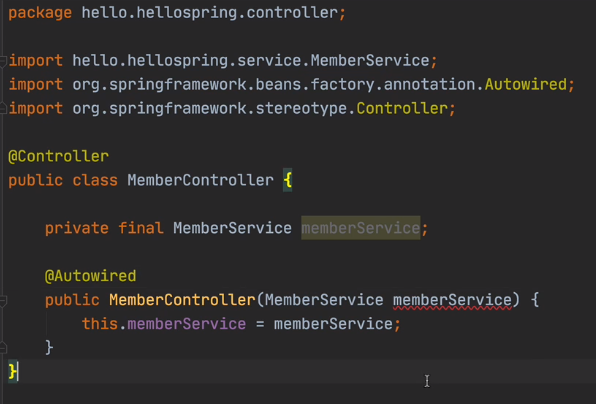Click MemberService type in the private field line
Viewport: 596px width, 404px height.
[x=232, y=228]
